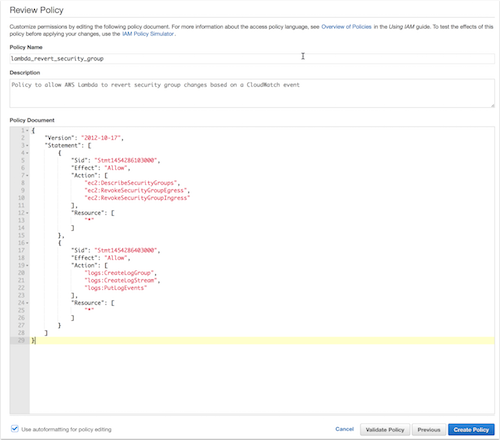This screenshot has height=440, width=500.
Task: Click into the Policy Name field
Action: (252, 59)
